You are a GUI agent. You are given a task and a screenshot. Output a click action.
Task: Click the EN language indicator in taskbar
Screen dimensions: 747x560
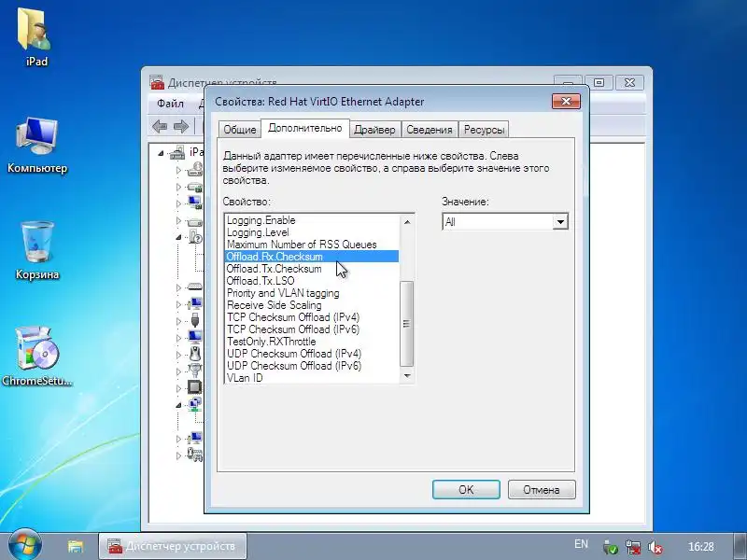pyautogui.click(x=581, y=544)
